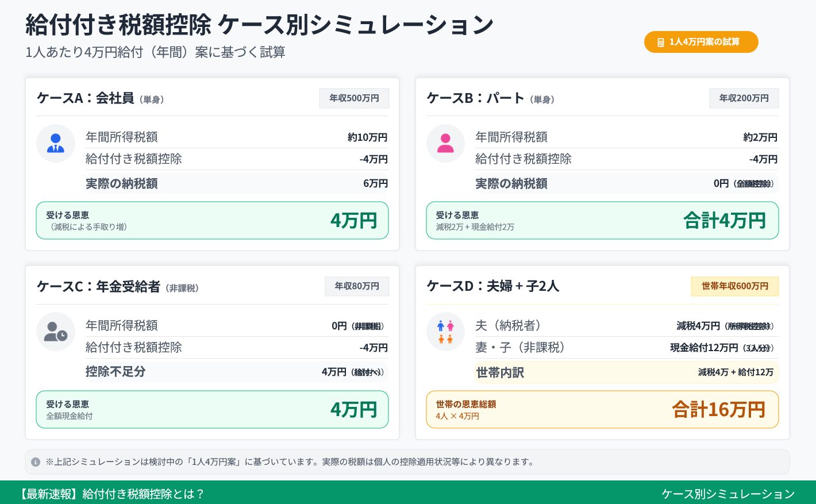816x504 pixels.
Task: Click Case C's 全額現金給付 benefit box
Action: point(212,409)
